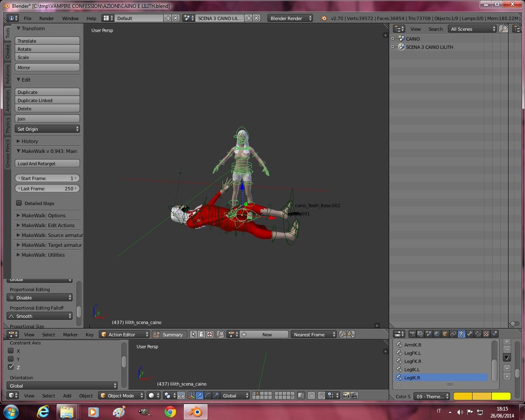Toggle 3D manipulator widget icon

(x=191, y=395)
